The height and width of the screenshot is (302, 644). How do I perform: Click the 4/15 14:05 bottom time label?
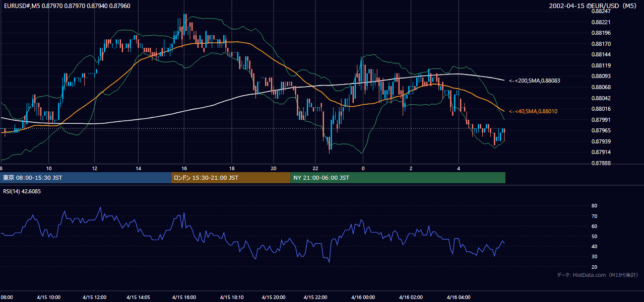140,297
